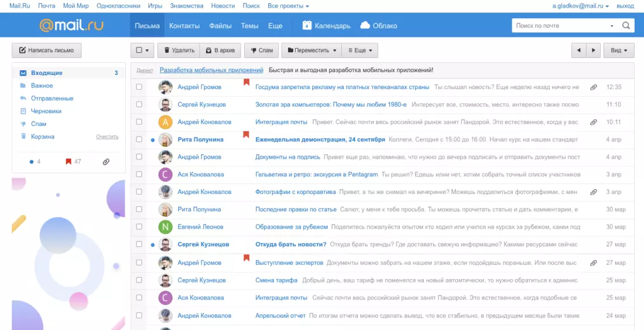Click the paperclip attachment filter in sidebar
Screen dimensions: 644x330
[106, 162]
